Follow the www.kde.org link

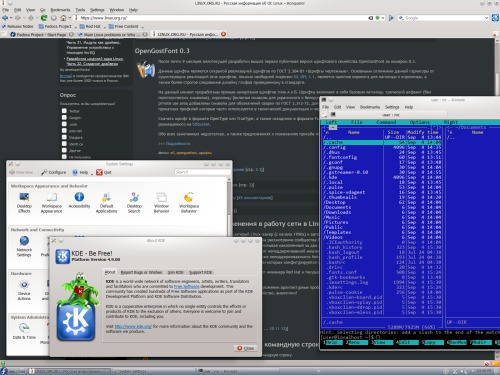[133, 326]
